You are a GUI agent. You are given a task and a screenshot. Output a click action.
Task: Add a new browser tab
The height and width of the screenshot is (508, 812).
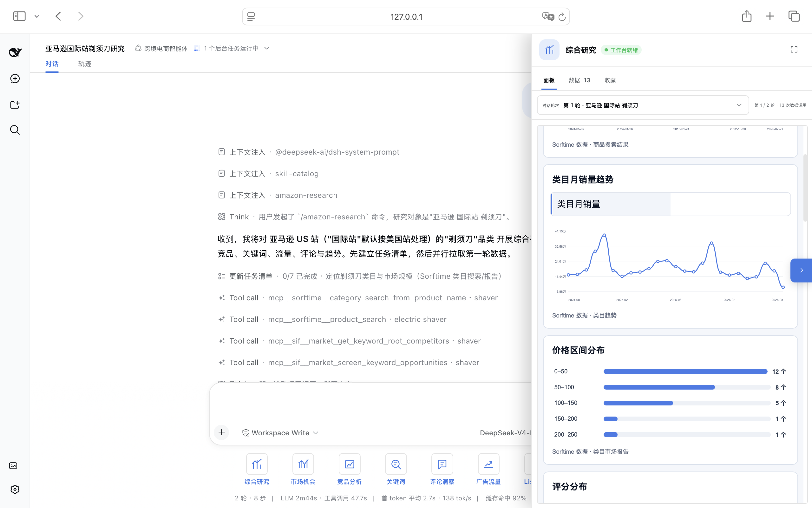[x=770, y=16]
